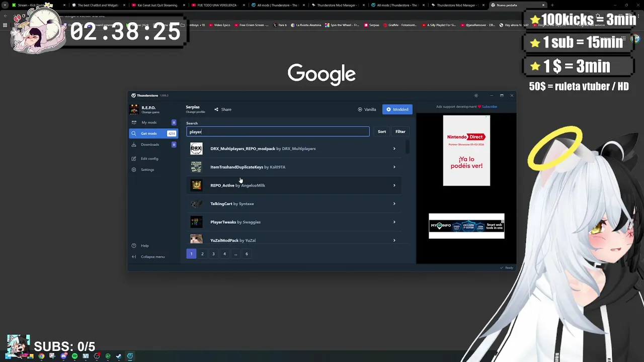Click the Filter button
Viewport: 644px width, 362px height.
point(400,132)
